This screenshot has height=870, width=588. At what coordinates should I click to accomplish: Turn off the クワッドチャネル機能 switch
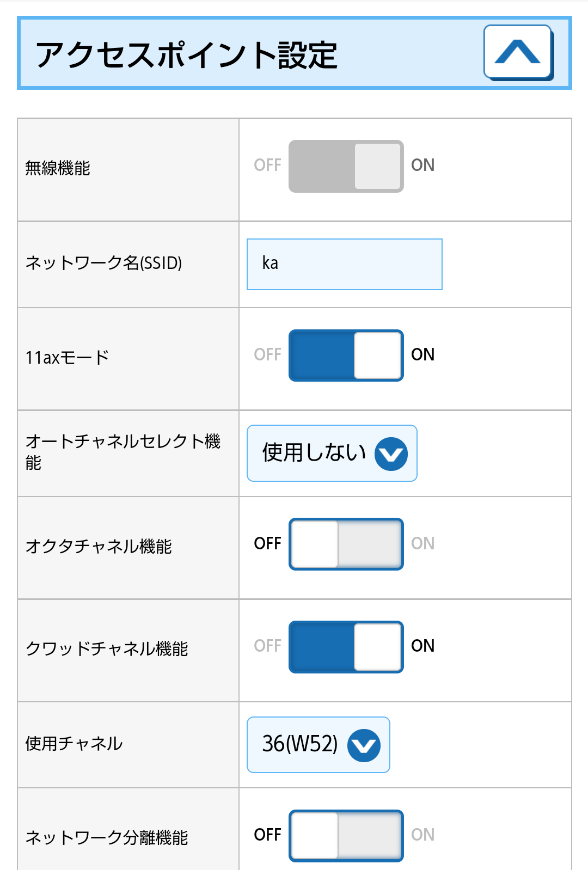click(x=346, y=647)
